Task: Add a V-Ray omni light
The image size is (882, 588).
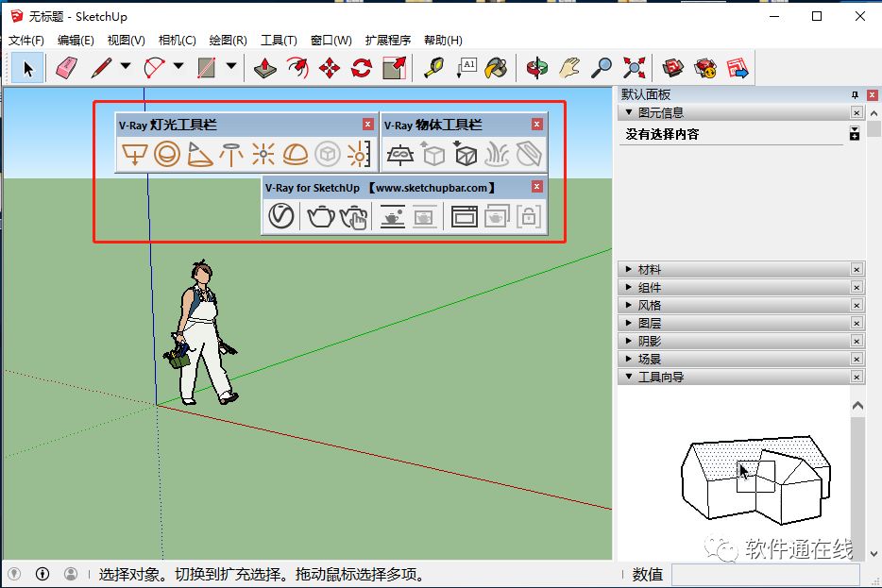Action: coord(263,154)
